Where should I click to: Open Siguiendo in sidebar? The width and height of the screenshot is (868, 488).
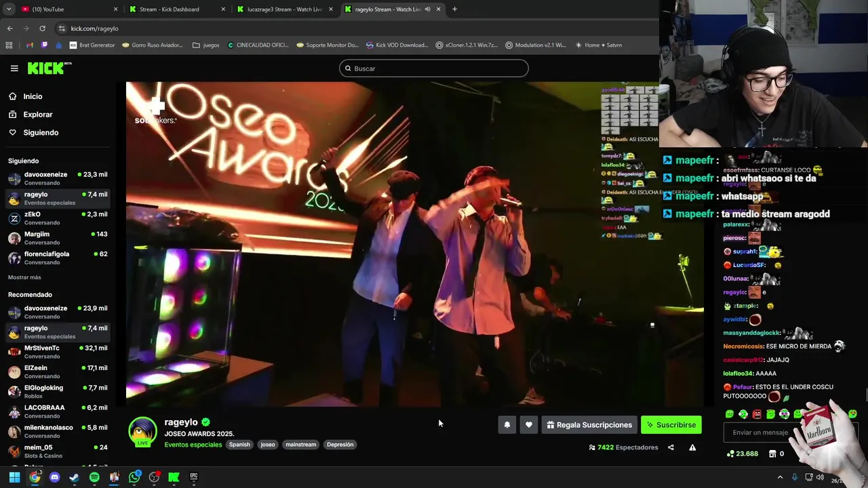pos(41,133)
